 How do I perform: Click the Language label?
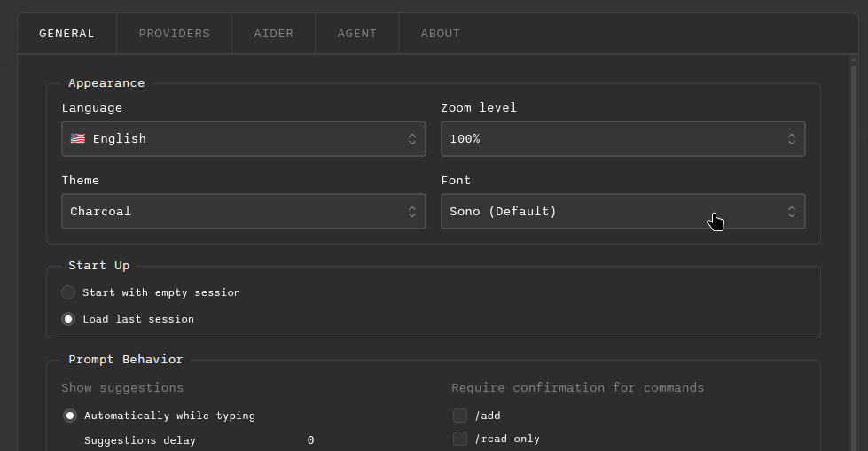tap(92, 108)
